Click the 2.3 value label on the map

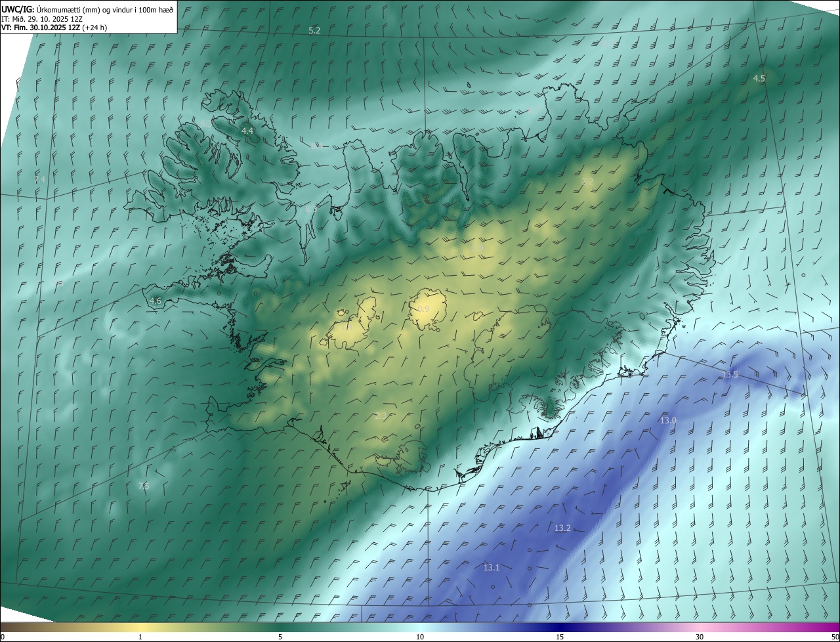coord(381,416)
